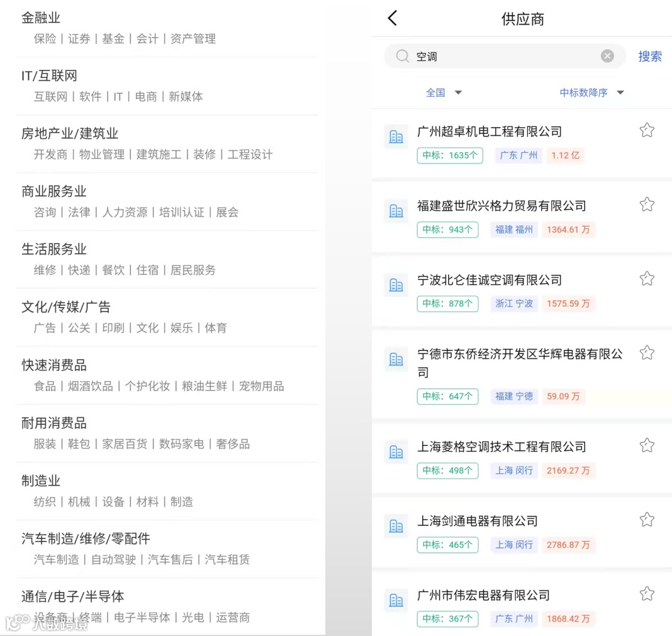672x636 pixels.
Task: Click building icon of 福建盛世欣兴格力贸易有限公司
Action: pos(396,211)
